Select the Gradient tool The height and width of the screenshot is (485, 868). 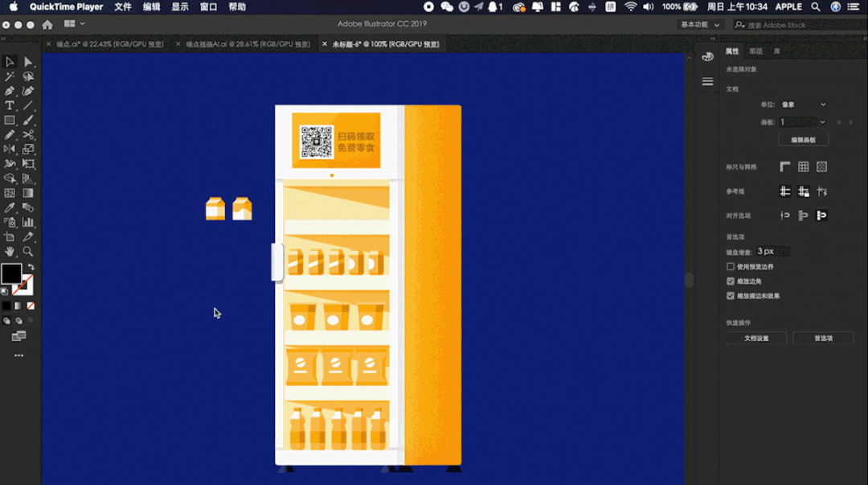(27, 193)
